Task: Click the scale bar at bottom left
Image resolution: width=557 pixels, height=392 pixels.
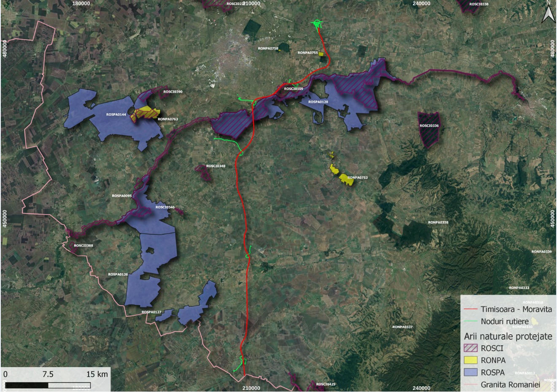Action: point(48,384)
